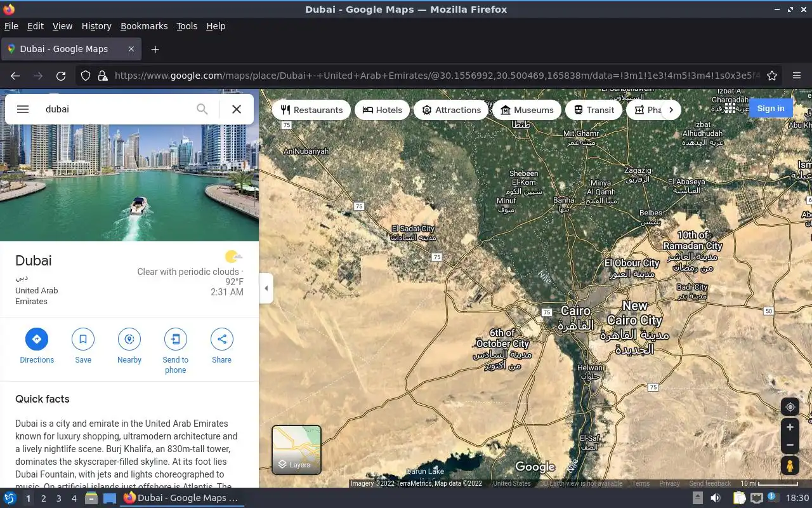This screenshot has width=812, height=508.
Task: Open the Edit menu
Action: [x=36, y=26]
